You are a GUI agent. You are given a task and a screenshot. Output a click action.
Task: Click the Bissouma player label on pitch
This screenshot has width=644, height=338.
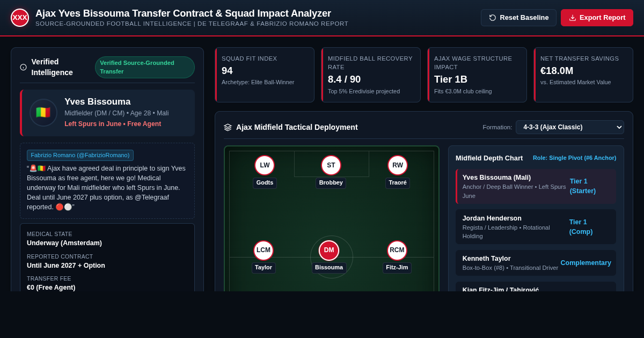[x=329, y=268]
